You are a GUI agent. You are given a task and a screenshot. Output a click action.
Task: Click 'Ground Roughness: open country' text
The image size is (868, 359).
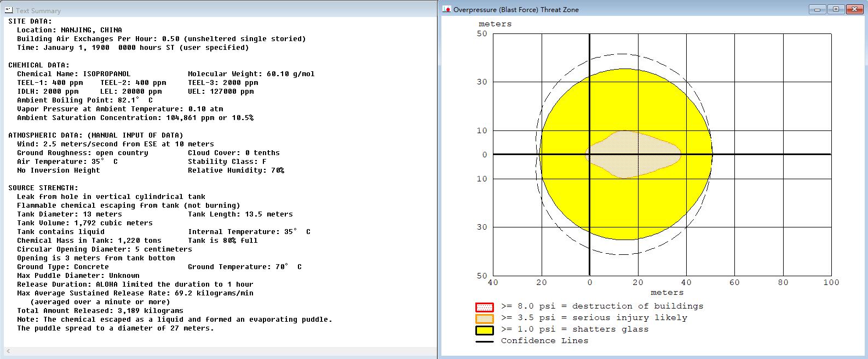[x=83, y=153]
